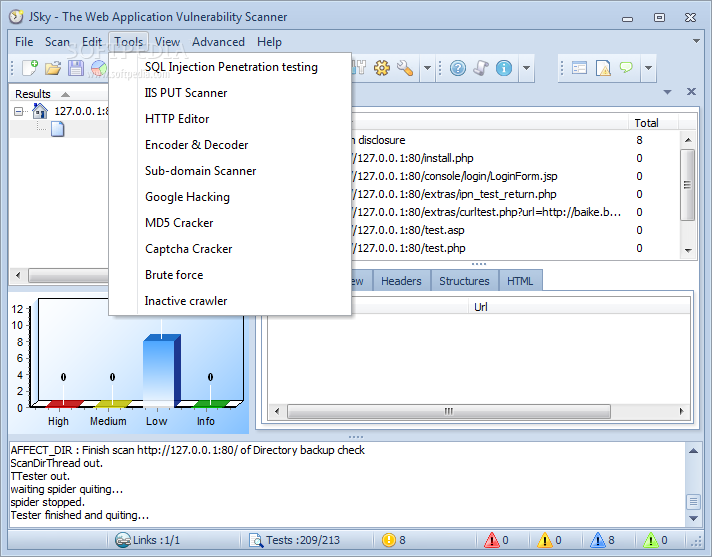Choose IIS PUT Scanner from menu
Viewport: 712px width, 557px height.
(x=231, y=93)
